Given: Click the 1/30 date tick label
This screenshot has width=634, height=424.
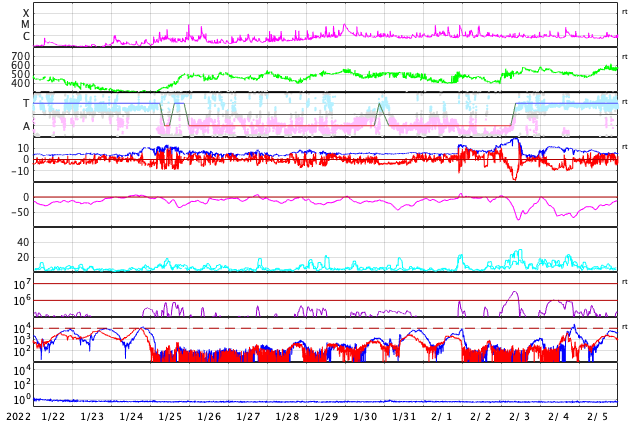Looking at the screenshot, I should pos(365,416).
